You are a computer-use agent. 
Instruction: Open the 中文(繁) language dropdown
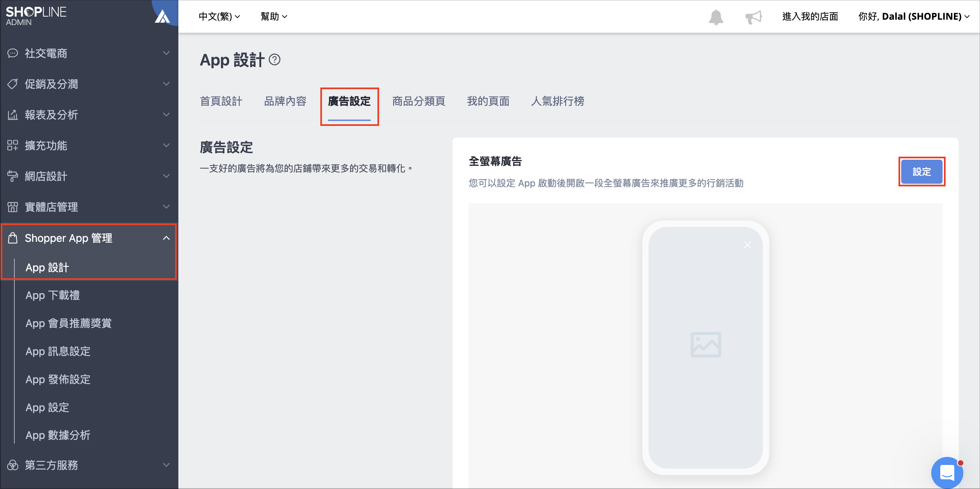(219, 17)
